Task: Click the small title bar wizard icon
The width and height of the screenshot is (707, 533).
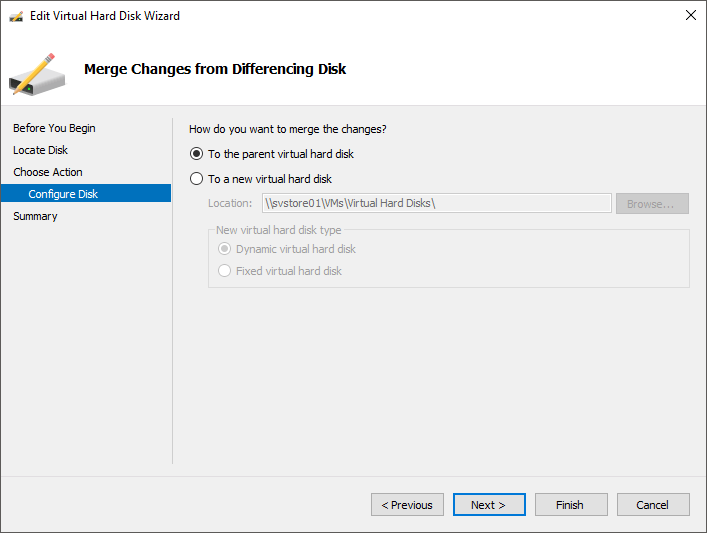Action: 16,17
